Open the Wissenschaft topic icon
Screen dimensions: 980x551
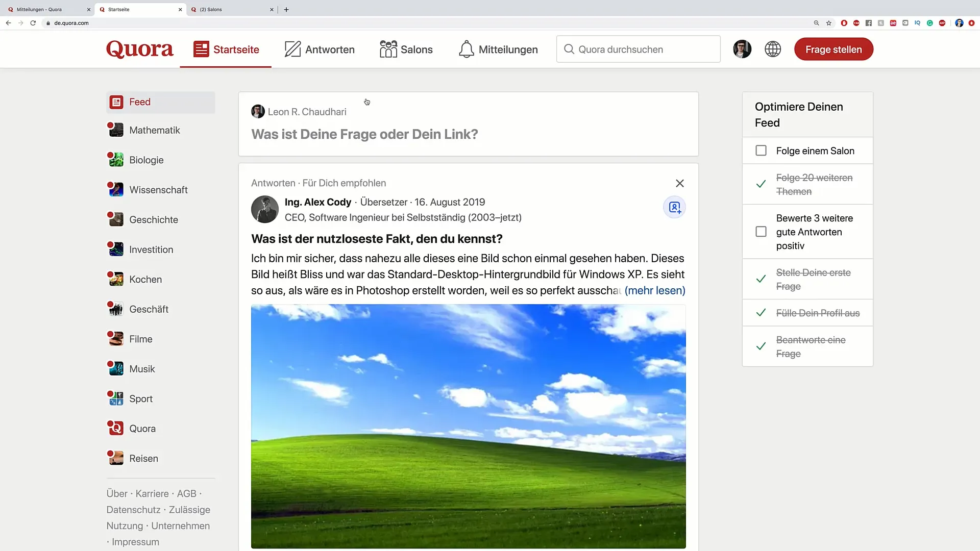(x=116, y=190)
